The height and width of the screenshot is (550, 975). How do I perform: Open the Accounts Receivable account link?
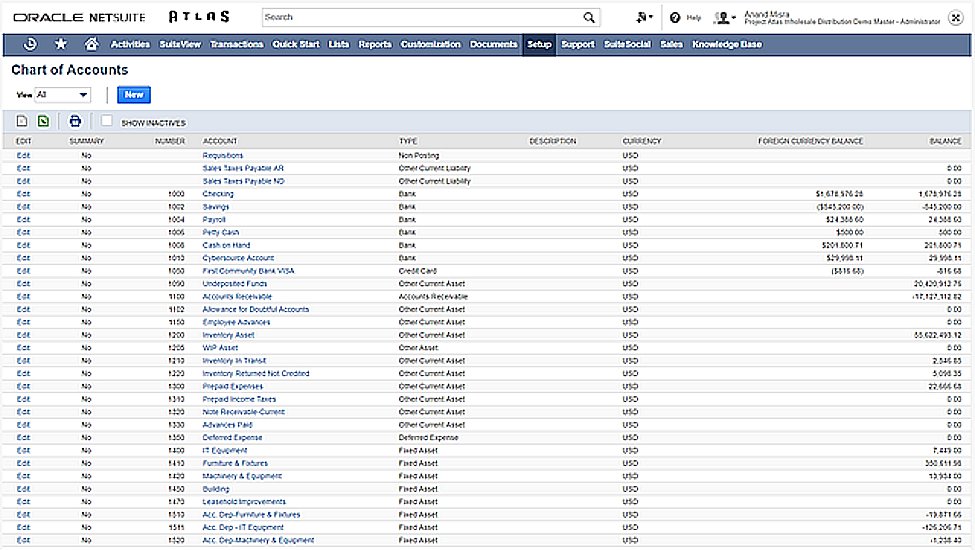tap(237, 297)
